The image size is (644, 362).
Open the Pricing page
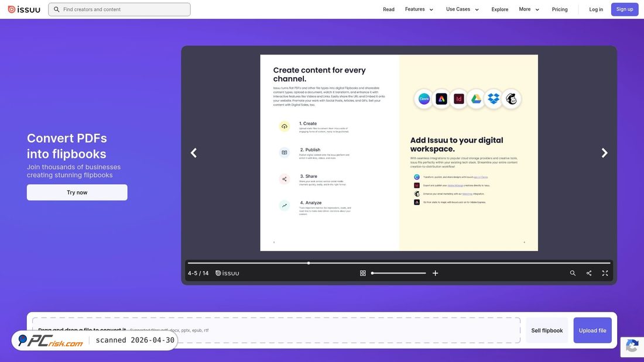(x=560, y=9)
